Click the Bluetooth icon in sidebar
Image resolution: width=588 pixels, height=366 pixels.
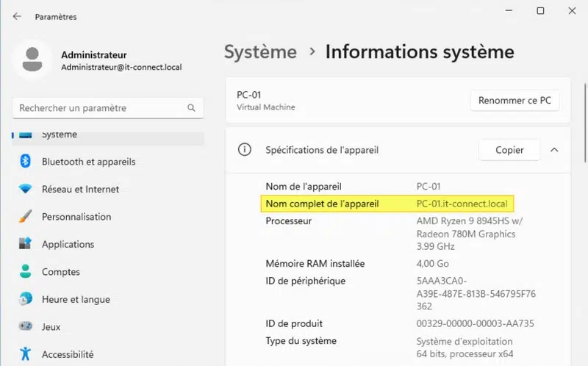pos(25,161)
